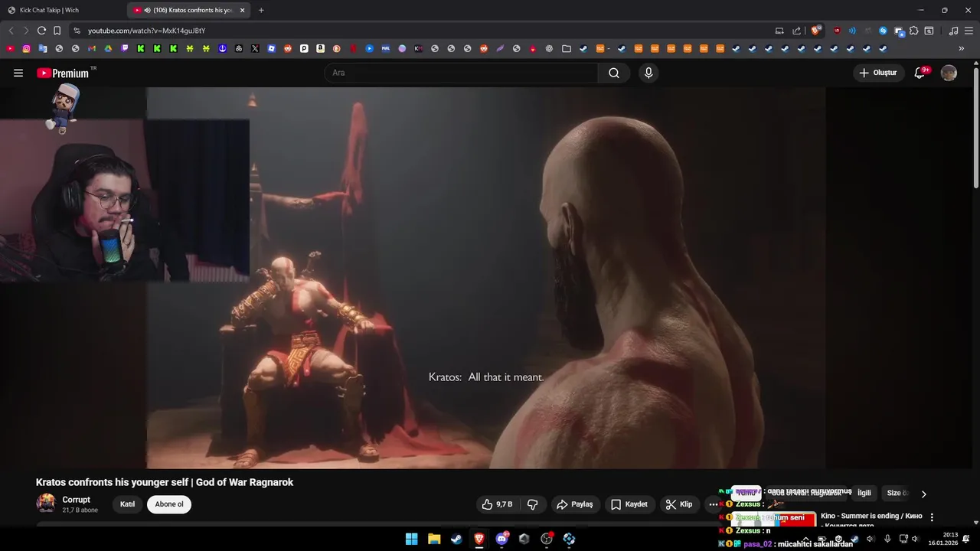Open YouTube notifications bell
Screen dimensions: 980x551
point(920,73)
